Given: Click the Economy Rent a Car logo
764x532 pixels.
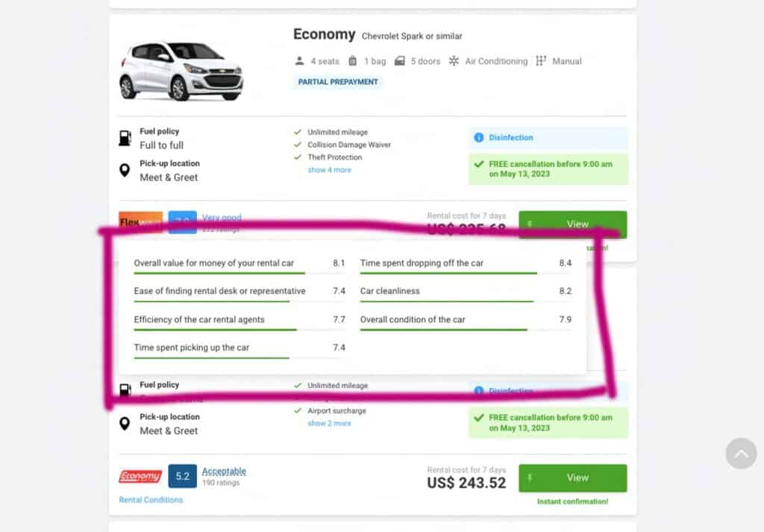Looking at the screenshot, I should pyautogui.click(x=140, y=477).
